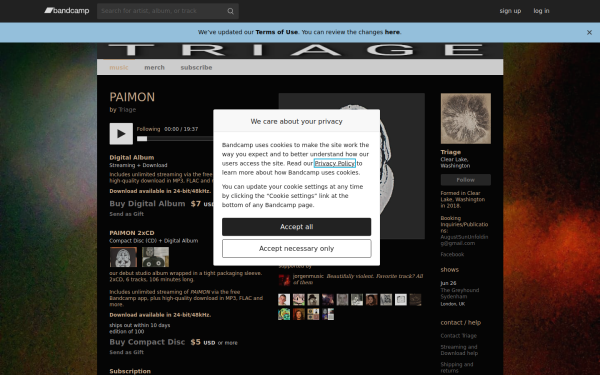Click second supporter avatar in bottom row
Image resolution: width=600 pixels, height=375 pixels.
(x=298, y=314)
